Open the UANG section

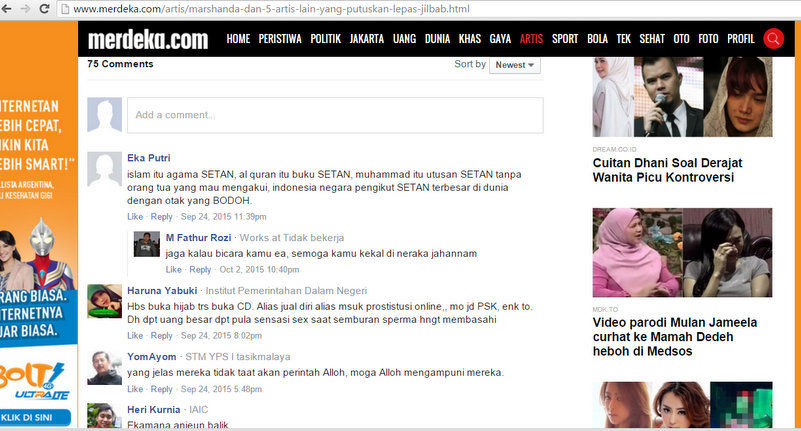[x=404, y=39]
